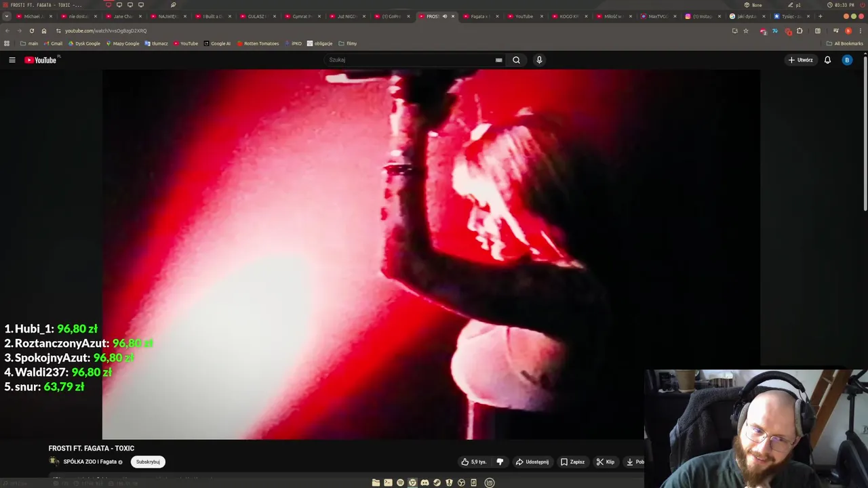Image resolution: width=868 pixels, height=488 pixels.
Task: Open the SPÓŁKA ZOO i Fagata channel link
Action: click(x=90, y=462)
